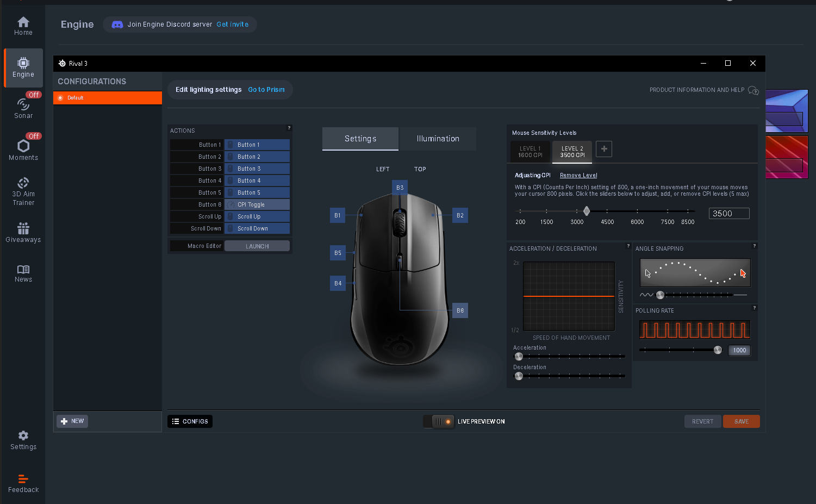Viewport: 816px width, 504px height.
Task: Open Scroll Down action assignment
Action: pyautogui.click(x=257, y=228)
